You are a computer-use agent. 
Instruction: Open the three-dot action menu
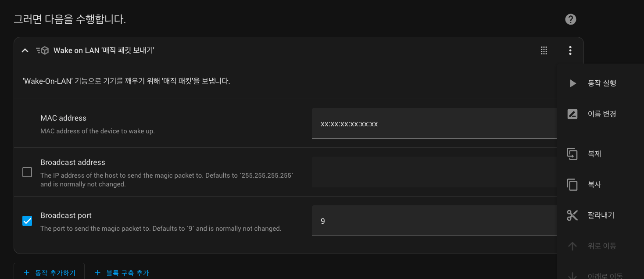point(570,50)
